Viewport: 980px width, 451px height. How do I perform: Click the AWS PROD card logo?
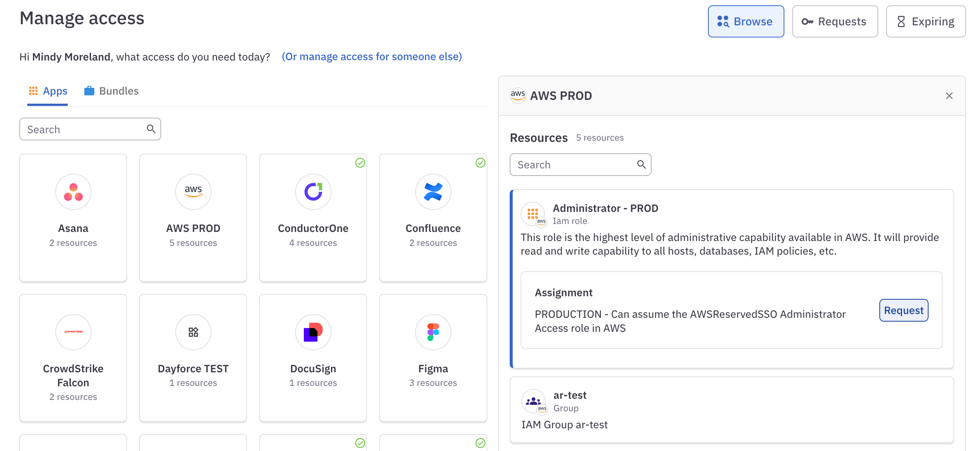pos(193,192)
